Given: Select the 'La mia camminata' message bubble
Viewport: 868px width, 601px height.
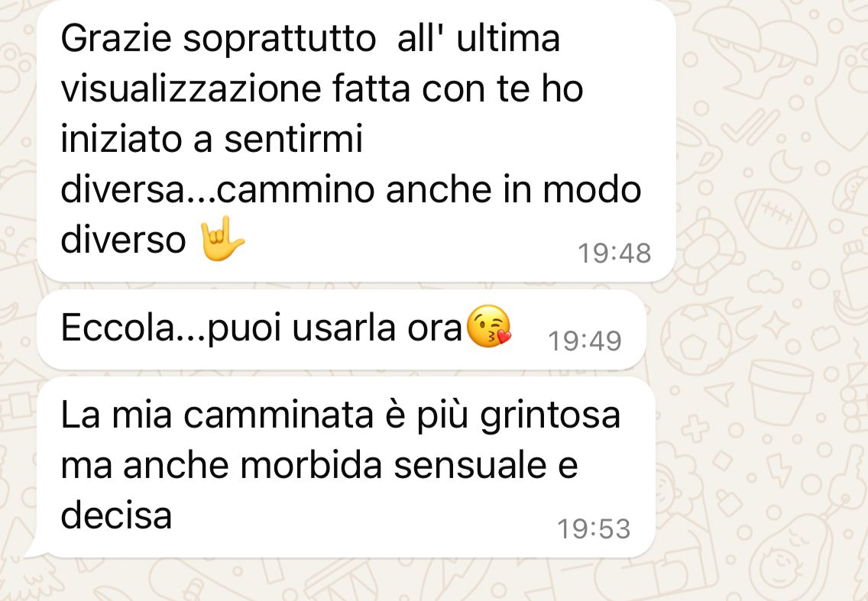Looking at the screenshot, I should click(x=346, y=467).
